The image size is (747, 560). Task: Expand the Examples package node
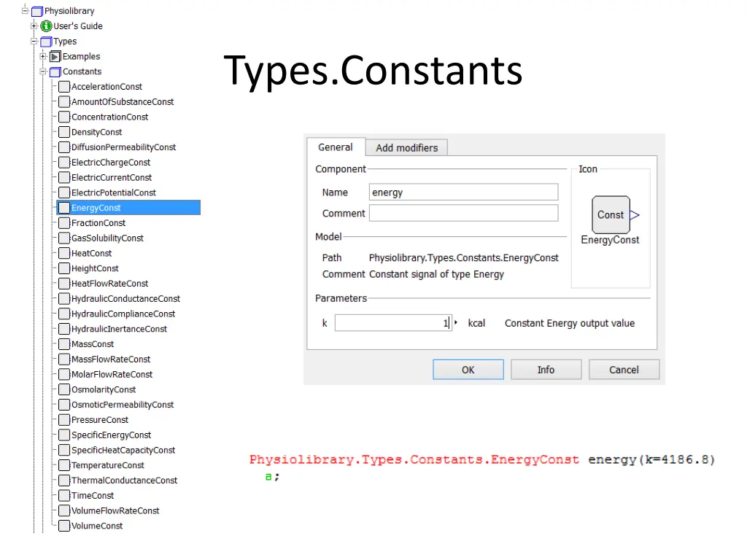pyautogui.click(x=43, y=56)
